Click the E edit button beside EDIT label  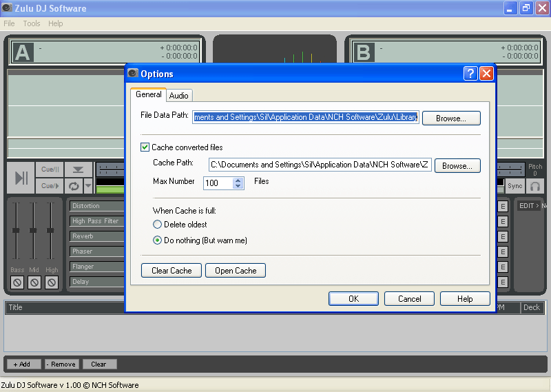coord(503,207)
